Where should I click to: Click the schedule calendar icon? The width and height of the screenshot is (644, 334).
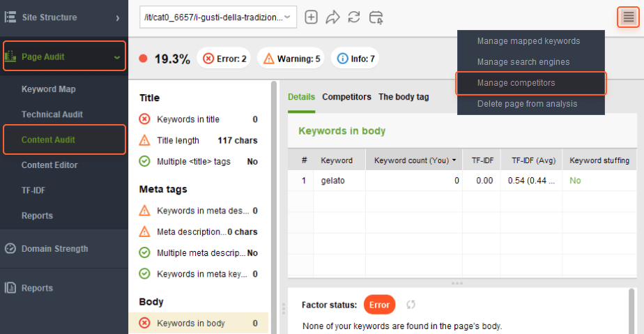[x=376, y=17]
